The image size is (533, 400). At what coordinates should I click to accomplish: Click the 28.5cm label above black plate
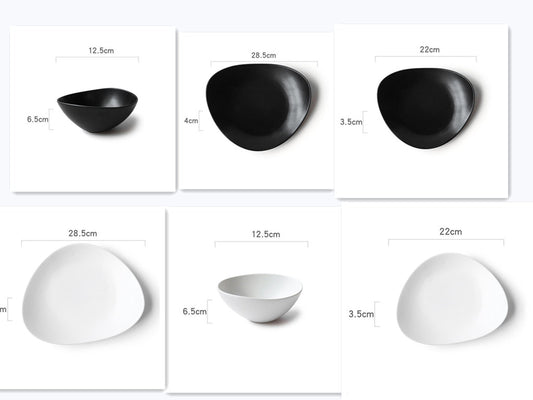coord(263,55)
